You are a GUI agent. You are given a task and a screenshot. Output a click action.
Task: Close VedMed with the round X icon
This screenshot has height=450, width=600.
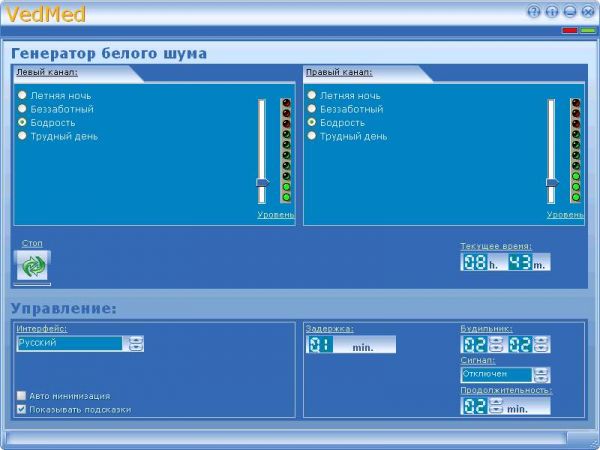(588, 11)
